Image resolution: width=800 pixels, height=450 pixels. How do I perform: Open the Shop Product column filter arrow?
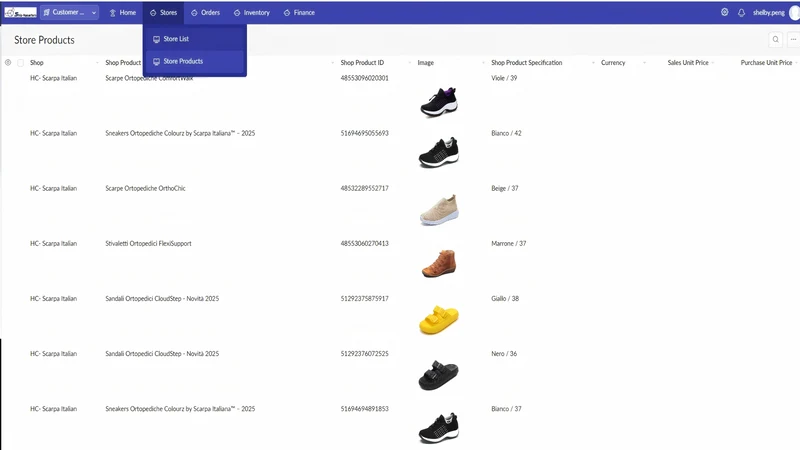pyautogui.click(x=333, y=63)
